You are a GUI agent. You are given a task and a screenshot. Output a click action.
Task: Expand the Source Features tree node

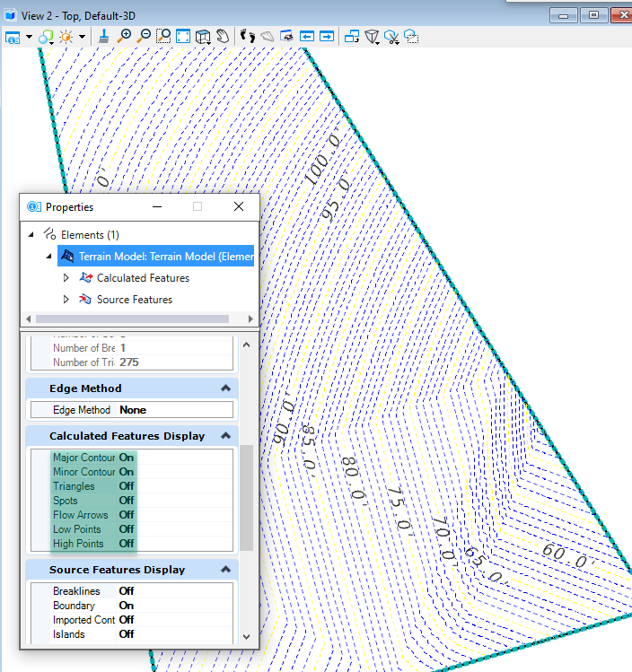pos(66,300)
